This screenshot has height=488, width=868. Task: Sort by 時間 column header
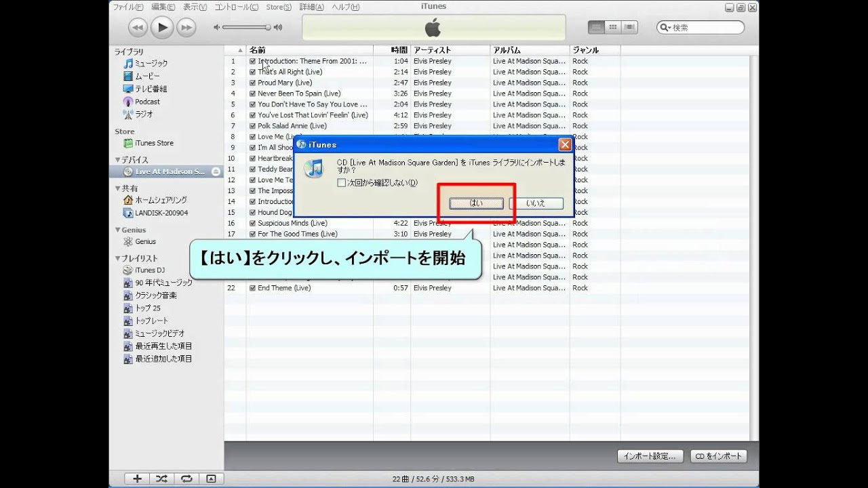click(x=392, y=50)
